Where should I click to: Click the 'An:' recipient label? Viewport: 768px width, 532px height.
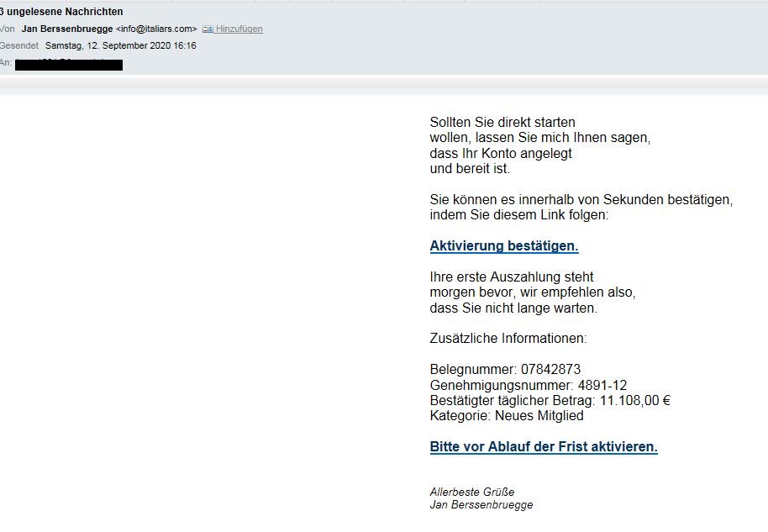coord(7,63)
